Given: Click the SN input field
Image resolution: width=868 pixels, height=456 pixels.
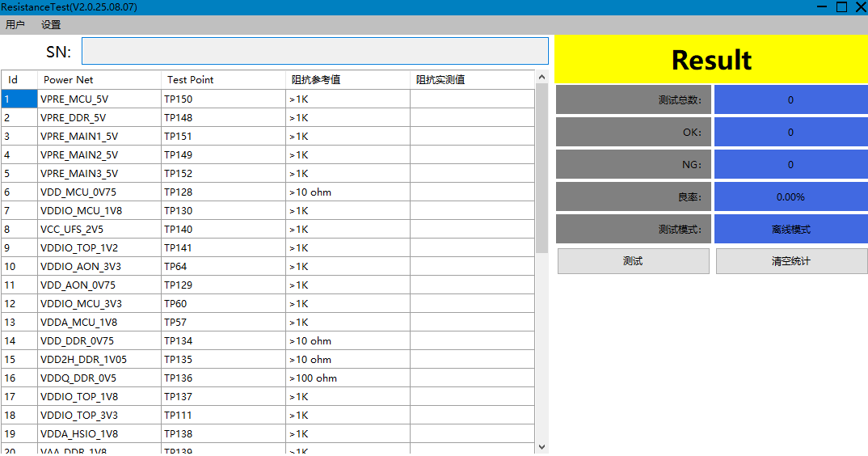Looking at the screenshot, I should [x=315, y=51].
